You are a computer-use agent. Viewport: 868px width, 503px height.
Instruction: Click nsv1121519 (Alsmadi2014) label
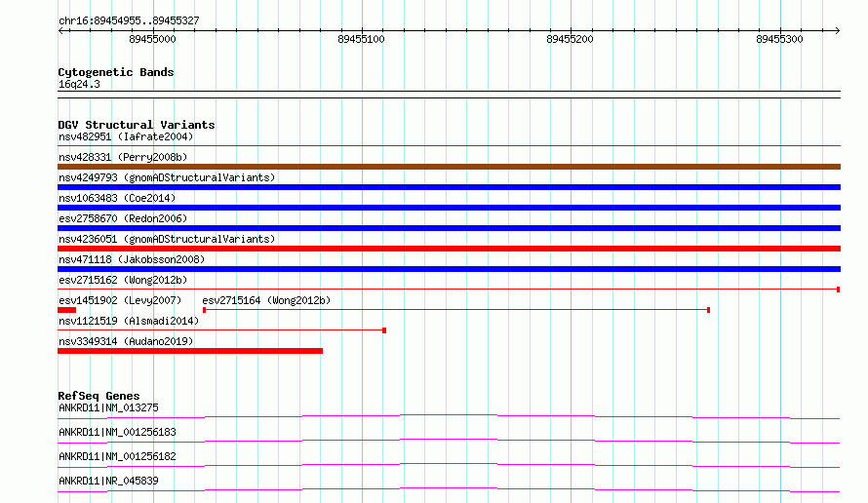[x=129, y=321]
